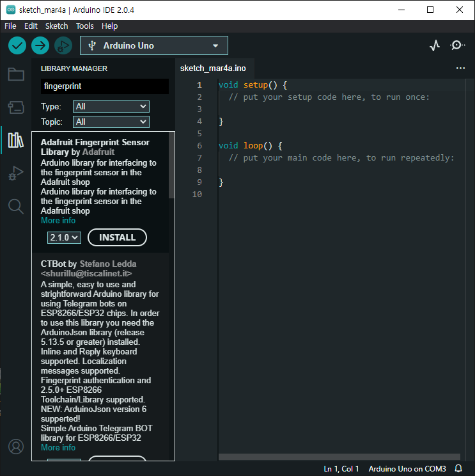Screen dimensions: 475x476
Task: Toggle the Library Manager sidebar icon
Action: pyautogui.click(x=16, y=140)
